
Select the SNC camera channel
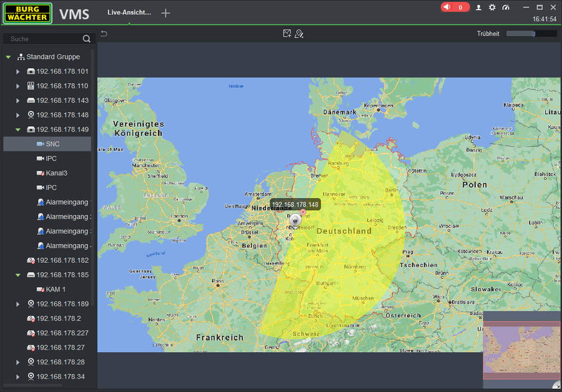pos(52,144)
